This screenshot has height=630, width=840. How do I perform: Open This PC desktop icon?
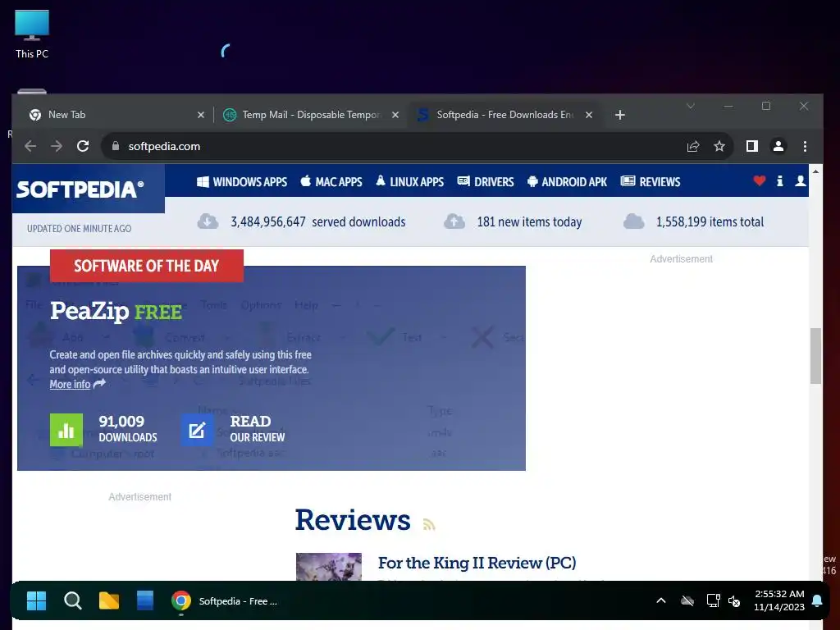[x=32, y=34]
